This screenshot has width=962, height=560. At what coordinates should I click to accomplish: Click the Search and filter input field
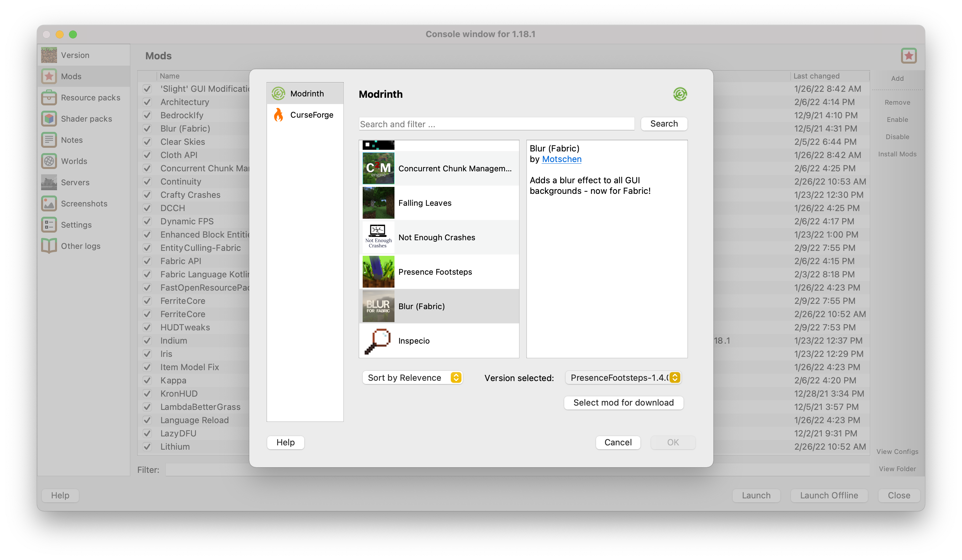click(496, 124)
